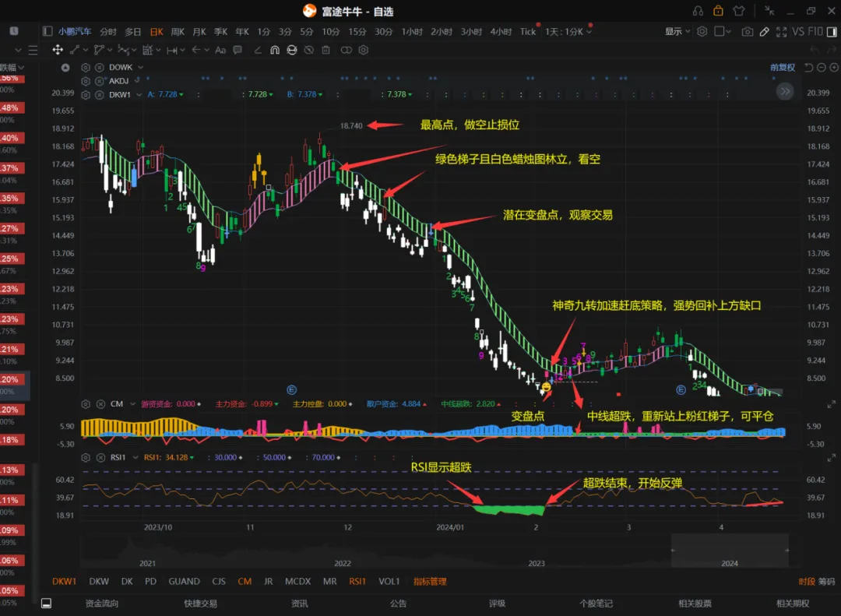Remove the AKDJ indicator with its X button
Image resolution: width=841 pixels, height=616 pixels.
coord(99,81)
